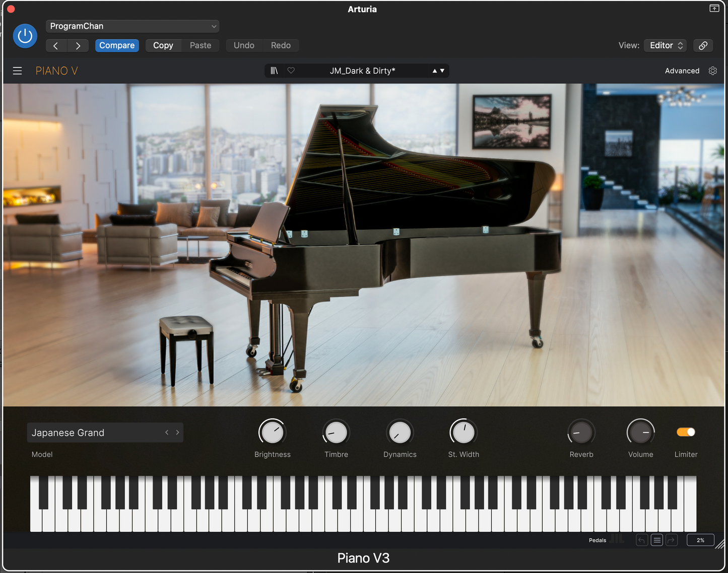
Task: Open settings gear next to Advanced
Action: 712,71
